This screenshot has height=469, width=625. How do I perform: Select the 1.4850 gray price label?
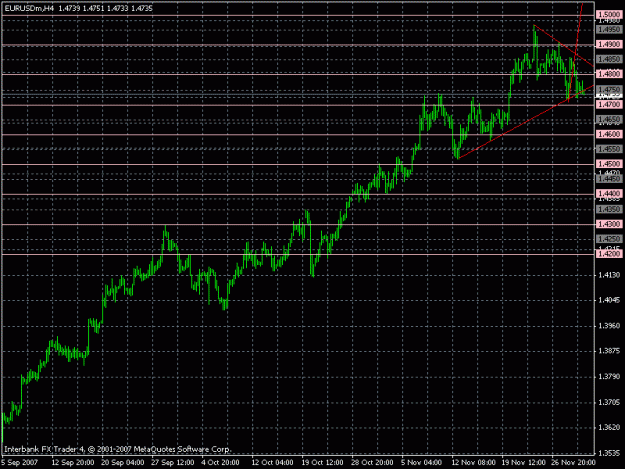pos(609,59)
